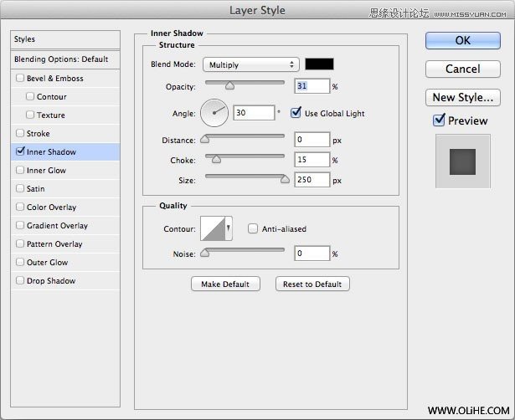Enable the Satin checkbox
The width and height of the screenshot is (515, 420).
click(20, 188)
